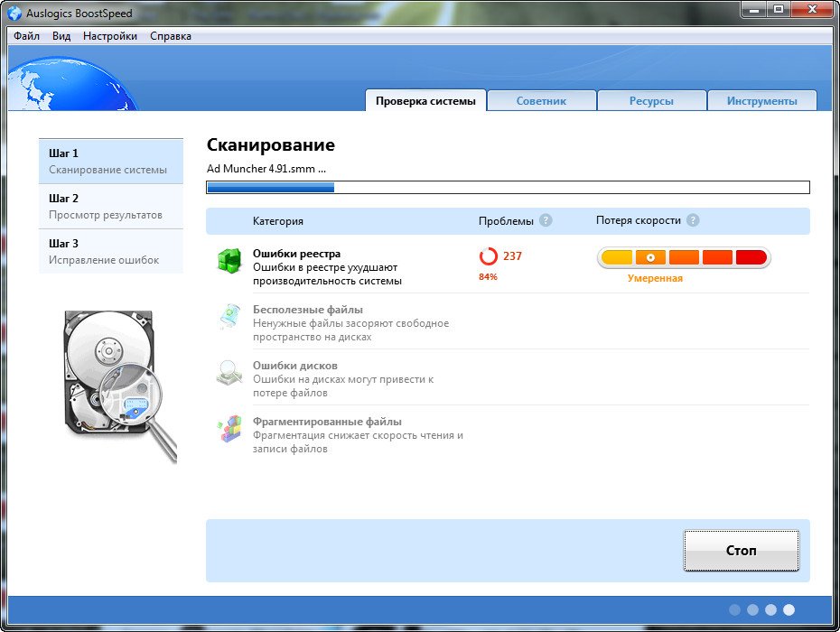Click the Ошибки дисков disk icon
The width and height of the screenshot is (840, 632).
(229, 372)
